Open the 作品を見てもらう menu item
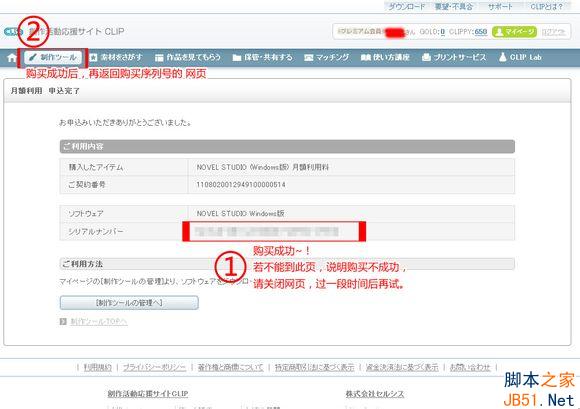 point(188,57)
